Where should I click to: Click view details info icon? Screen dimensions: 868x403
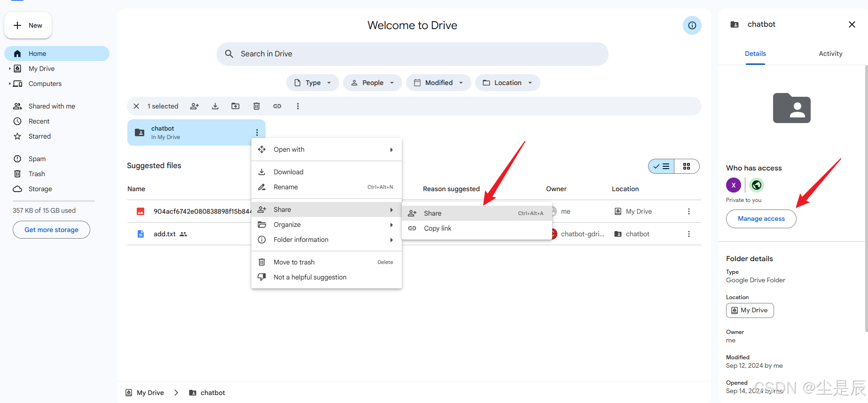point(692,25)
